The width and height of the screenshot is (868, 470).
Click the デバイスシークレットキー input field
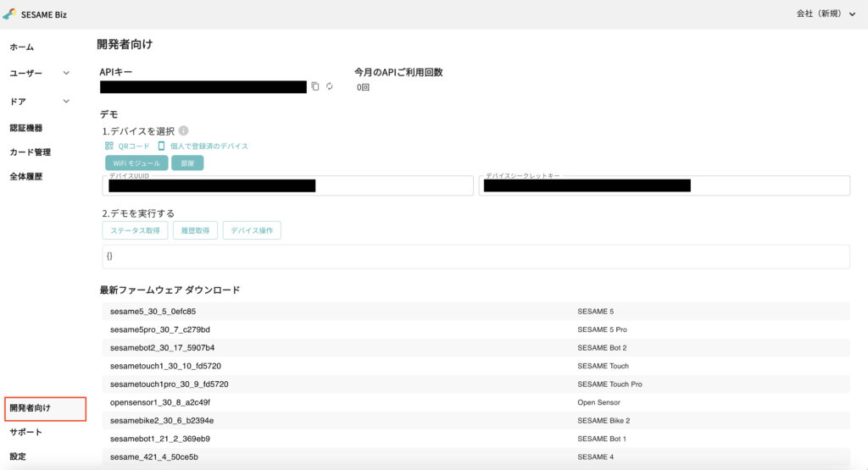coord(665,185)
